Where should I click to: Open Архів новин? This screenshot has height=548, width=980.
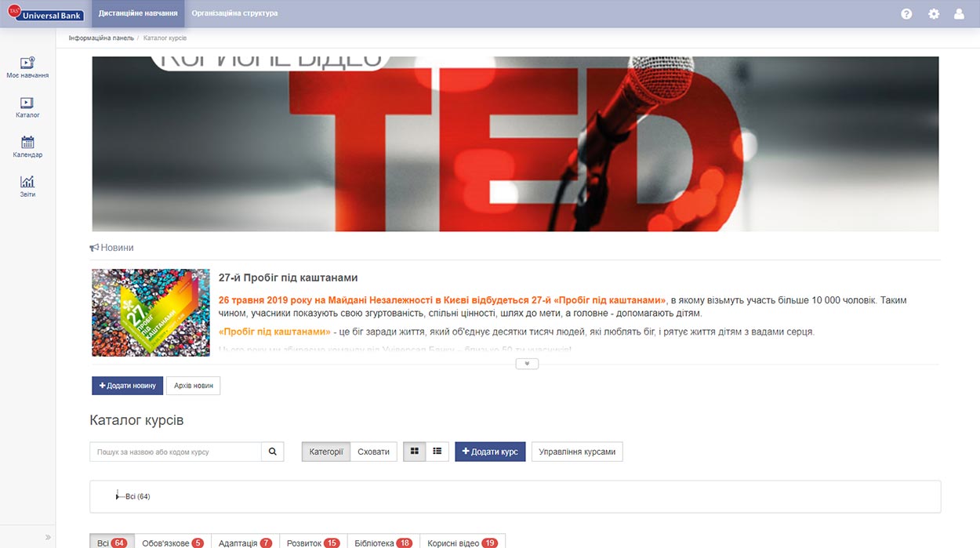[x=194, y=386]
